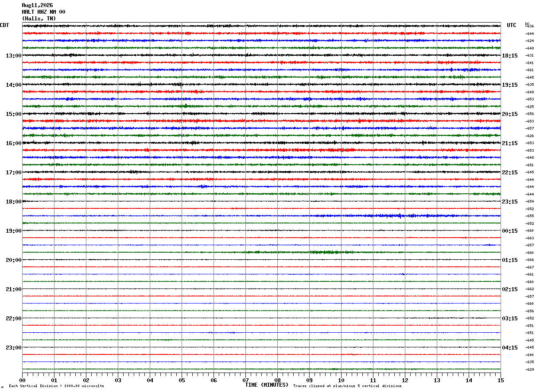This screenshot has height=392, width=536.
Task: Click the DC offset value -629
Action: (529, 369)
